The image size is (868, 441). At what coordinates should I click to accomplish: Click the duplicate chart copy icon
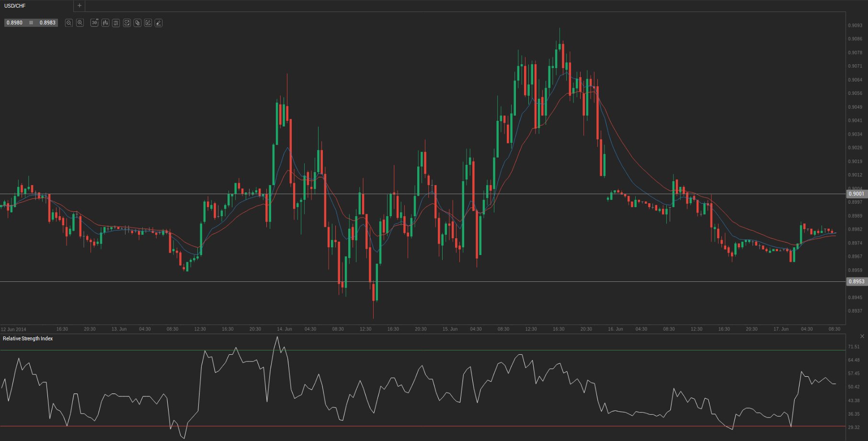(x=137, y=23)
